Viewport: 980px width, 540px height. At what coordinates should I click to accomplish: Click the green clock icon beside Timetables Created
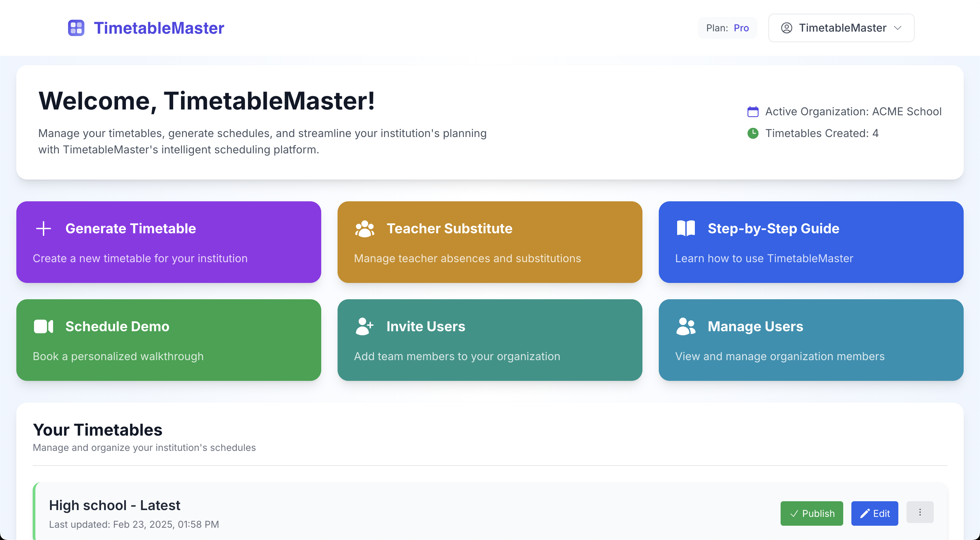point(752,133)
